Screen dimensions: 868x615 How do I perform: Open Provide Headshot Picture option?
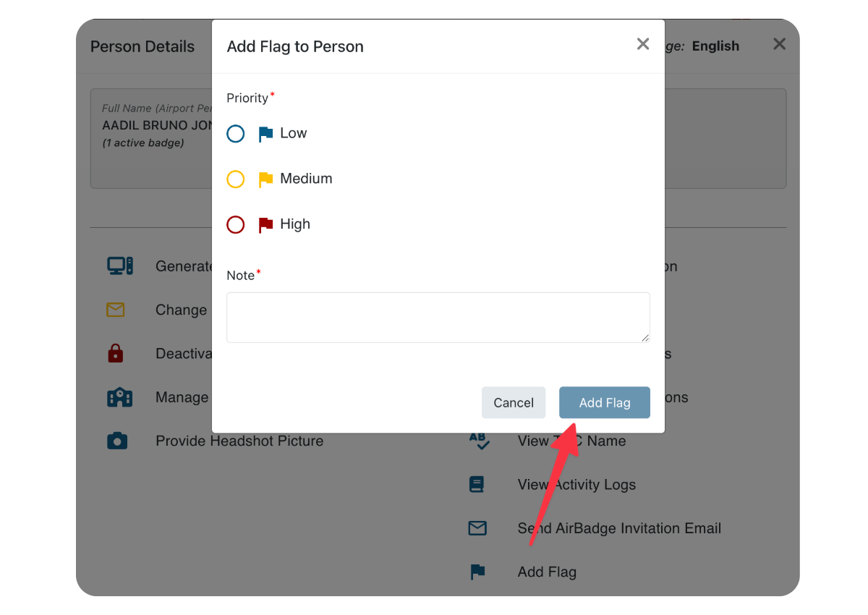(x=239, y=441)
